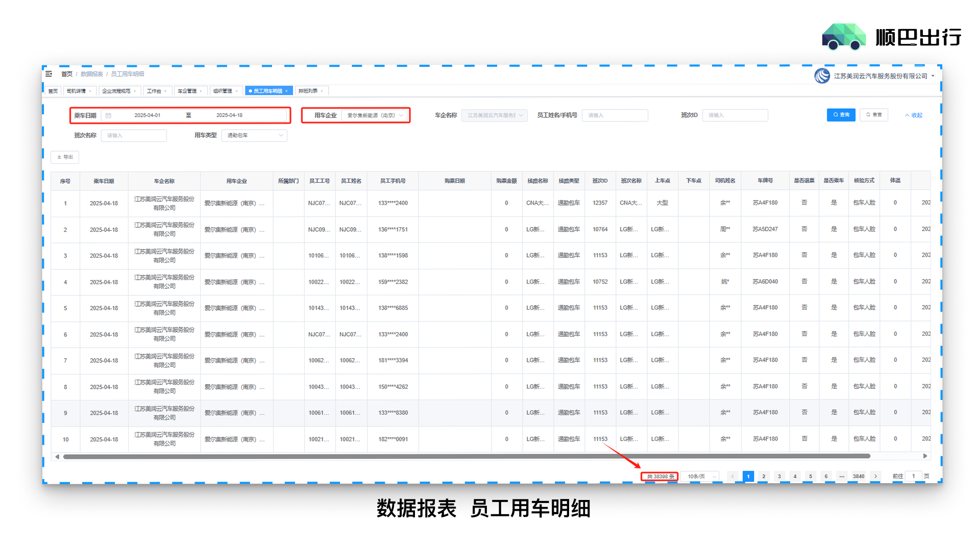
Task: Toggle the sidebar hamburger menu icon
Action: (49, 74)
